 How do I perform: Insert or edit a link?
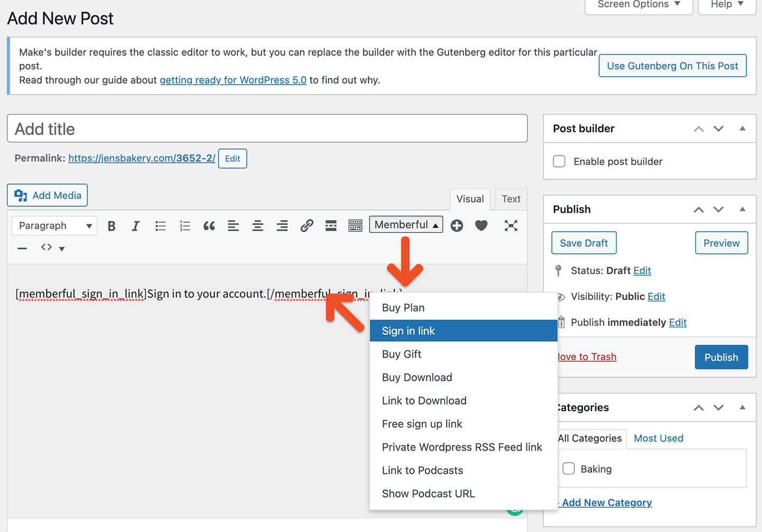306,226
